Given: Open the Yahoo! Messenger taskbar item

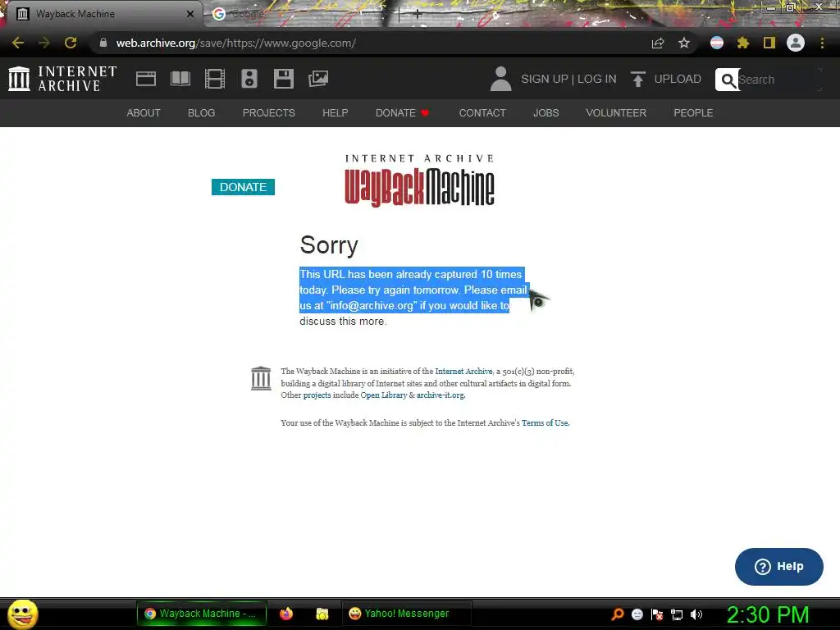Looking at the screenshot, I should 406,614.
